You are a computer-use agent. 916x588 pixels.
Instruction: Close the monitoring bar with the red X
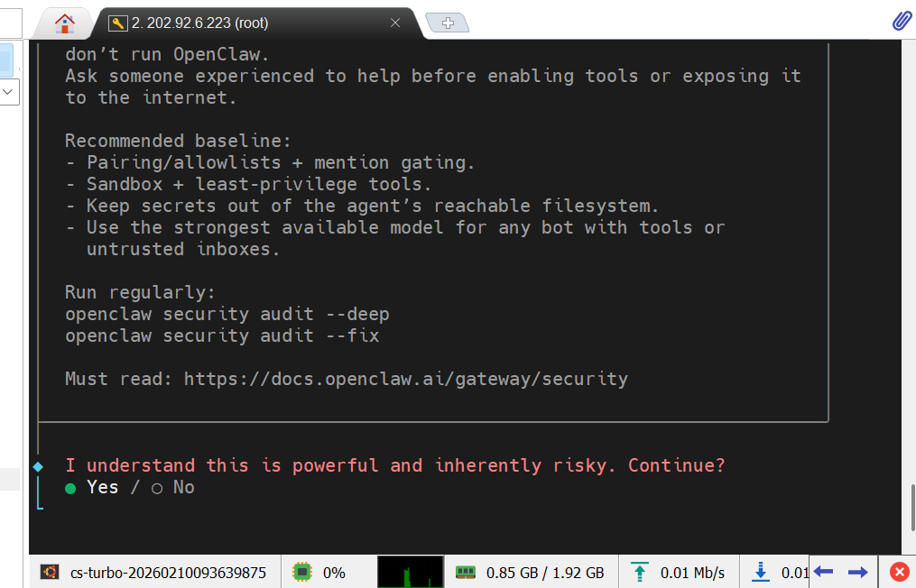coord(899,571)
